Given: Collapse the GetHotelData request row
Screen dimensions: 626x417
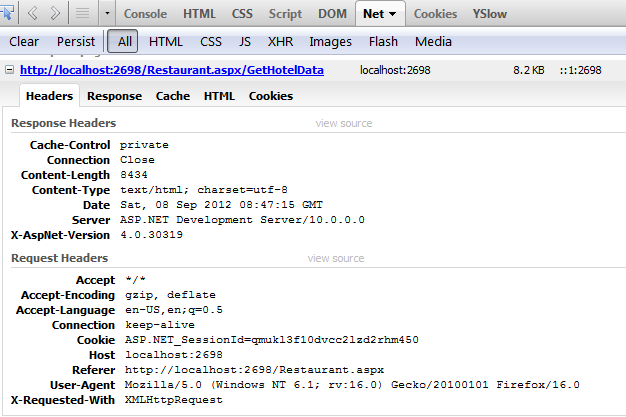Looking at the screenshot, I should coord(9,70).
